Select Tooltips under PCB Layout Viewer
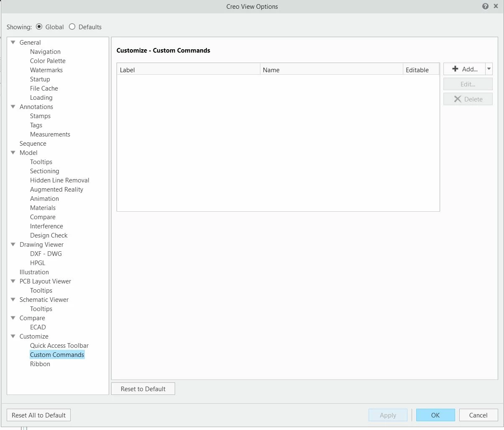Image resolution: width=504 pixels, height=430 pixels. click(x=41, y=290)
